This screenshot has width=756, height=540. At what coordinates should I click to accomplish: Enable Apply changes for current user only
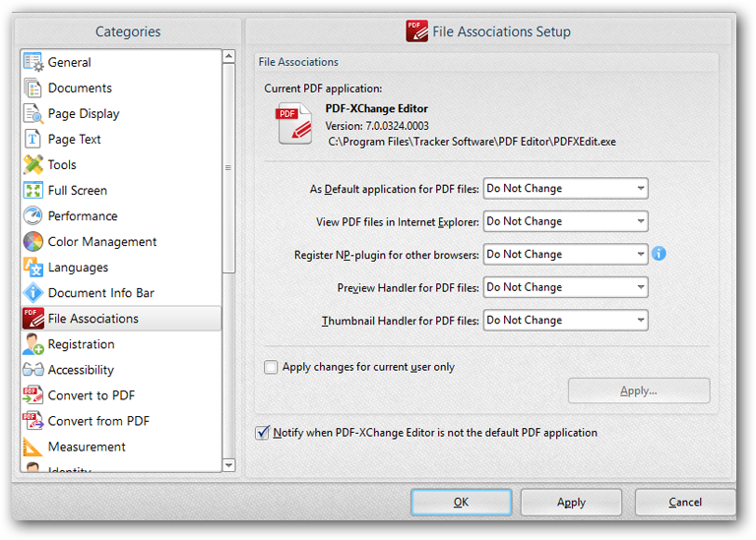click(x=271, y=367)
